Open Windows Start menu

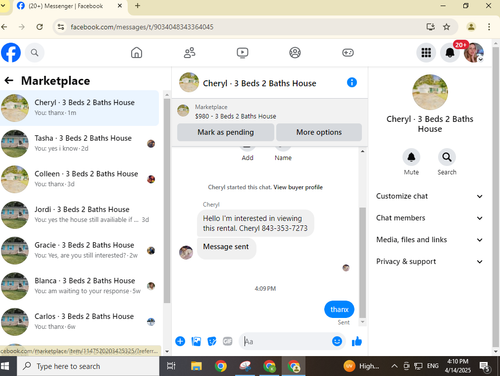5,366
